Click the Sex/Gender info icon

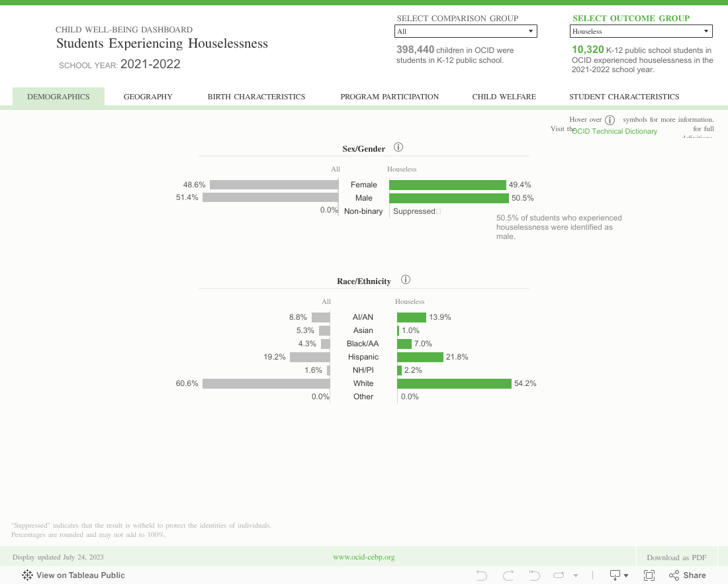click(x=398, y=148)
